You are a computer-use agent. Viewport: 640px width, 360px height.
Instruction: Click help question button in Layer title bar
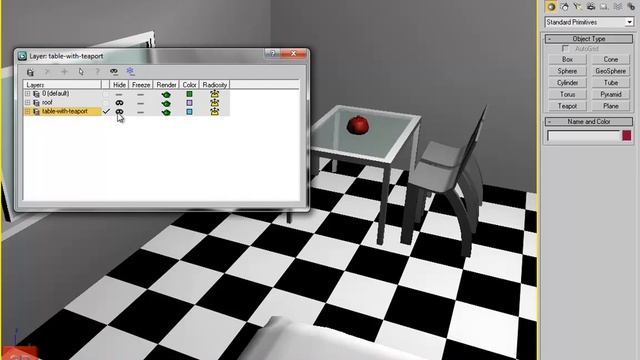pos(273,53)
